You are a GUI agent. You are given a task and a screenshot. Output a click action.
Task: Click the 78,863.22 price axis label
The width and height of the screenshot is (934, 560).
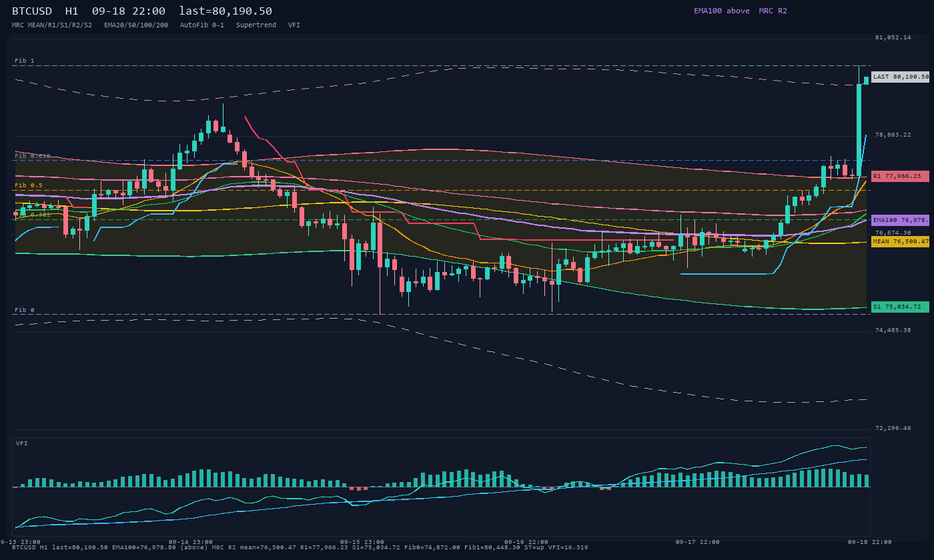[x=893, y=135]
